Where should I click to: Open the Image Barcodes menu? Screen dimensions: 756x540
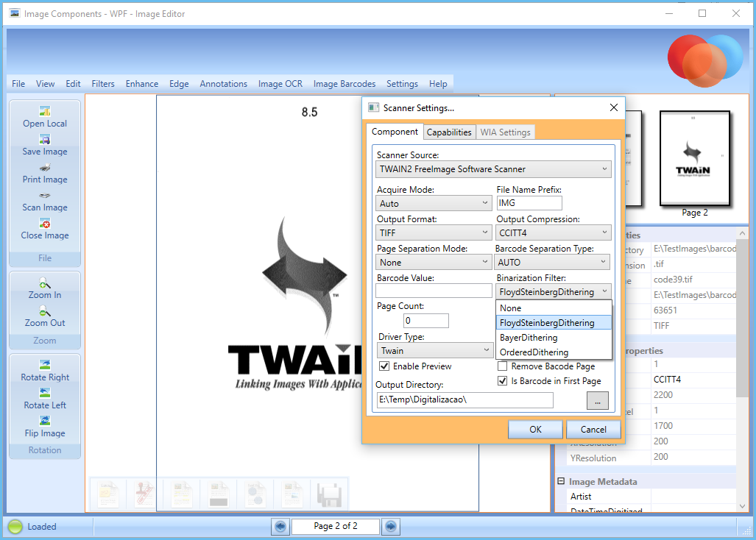pos(345,83)
